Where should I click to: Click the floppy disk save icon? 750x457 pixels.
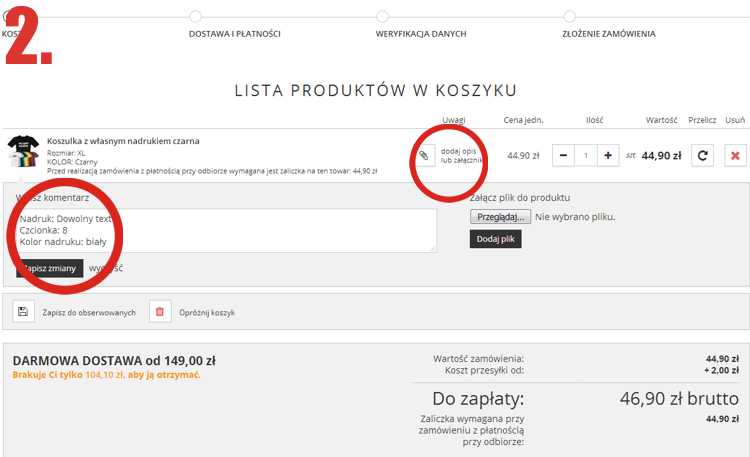click(23, 312)
